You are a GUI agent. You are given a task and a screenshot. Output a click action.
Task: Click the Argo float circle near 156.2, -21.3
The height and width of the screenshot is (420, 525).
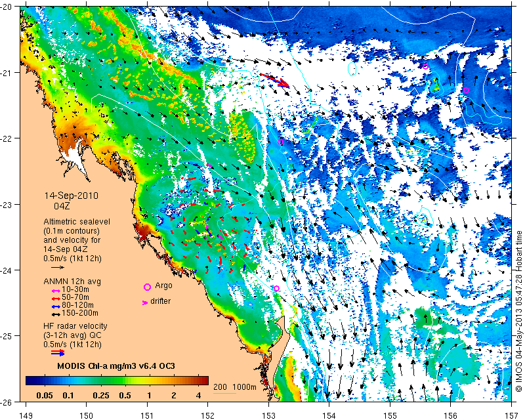[466, 90]
